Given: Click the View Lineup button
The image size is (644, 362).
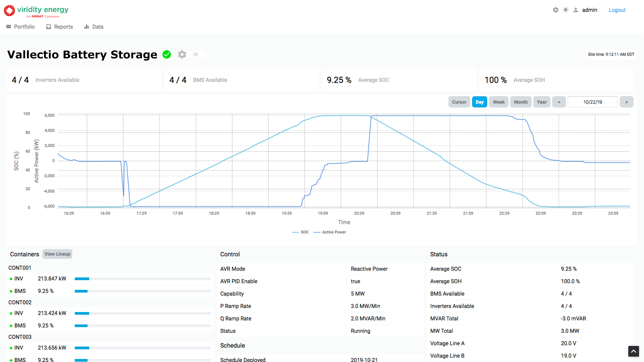Looking at the screenshot, I should pos(57,254).
